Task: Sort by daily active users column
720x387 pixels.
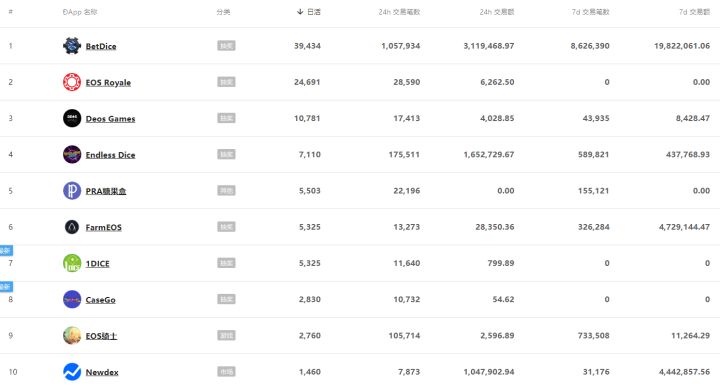Action: click(309, 12)
